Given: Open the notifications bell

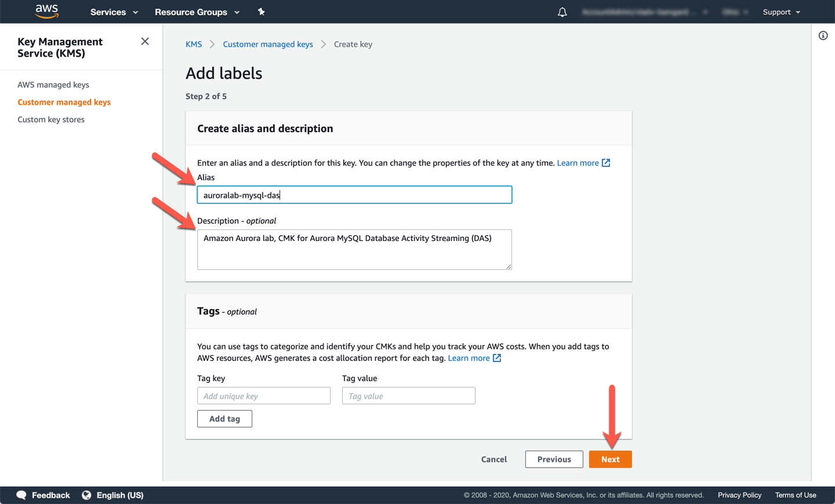Looking at the screenshot, I should [562, 12].
